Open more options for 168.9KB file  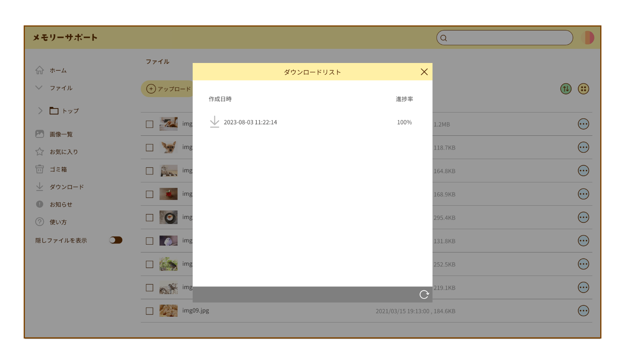[x=583, y=194]
